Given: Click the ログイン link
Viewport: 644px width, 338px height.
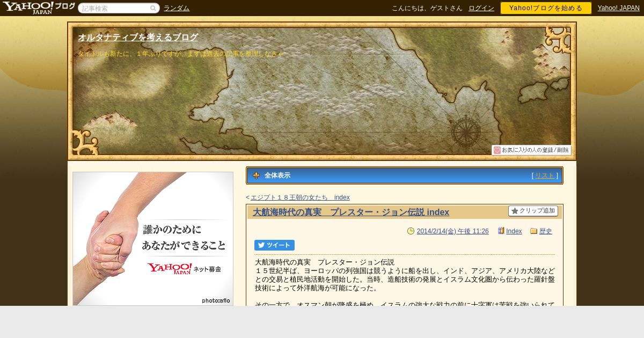Looking at the screenshot, I should click(481, 8).
